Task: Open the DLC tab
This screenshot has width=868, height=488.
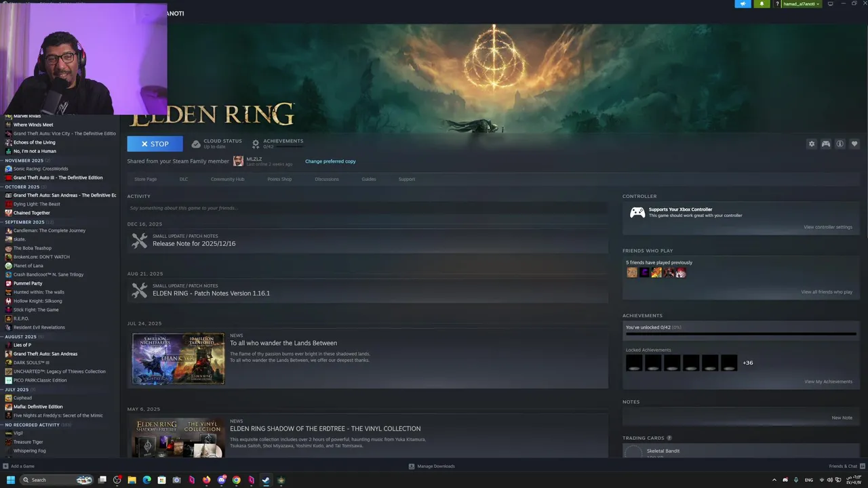Action: (184, 179)
